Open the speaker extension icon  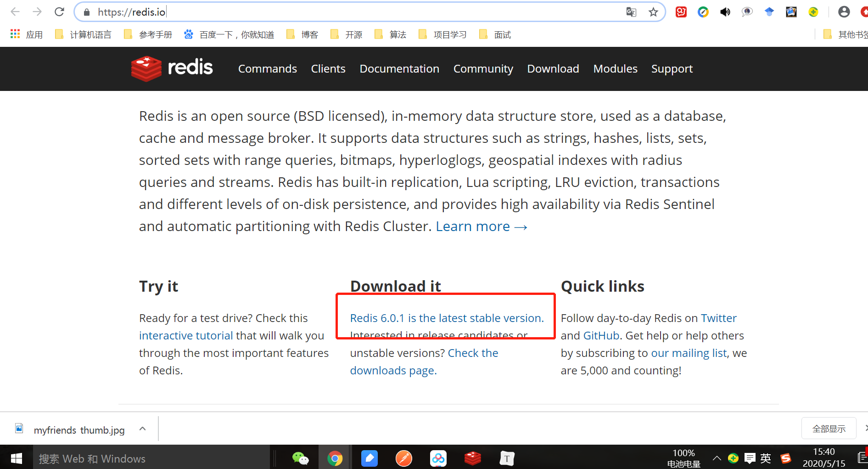[725, 12]
